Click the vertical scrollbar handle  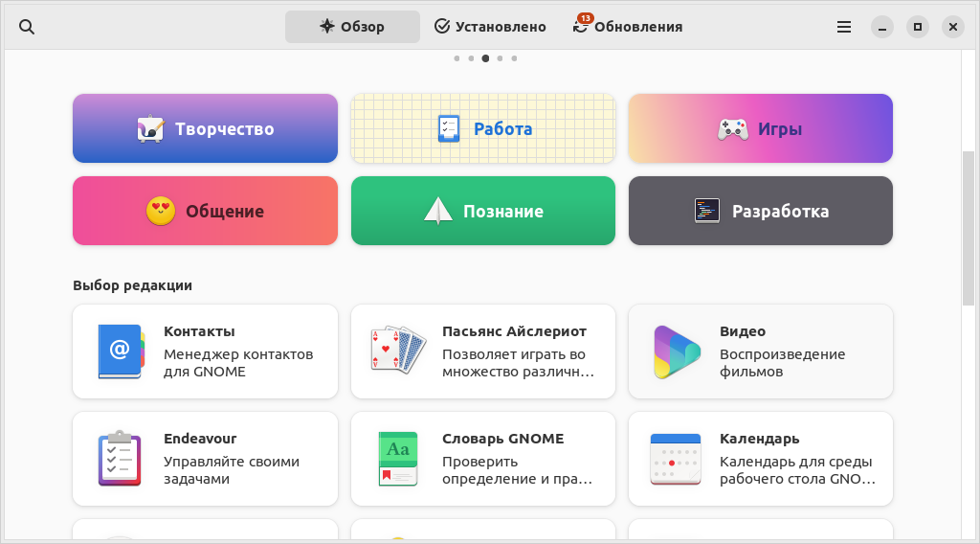tap(969, 228)
